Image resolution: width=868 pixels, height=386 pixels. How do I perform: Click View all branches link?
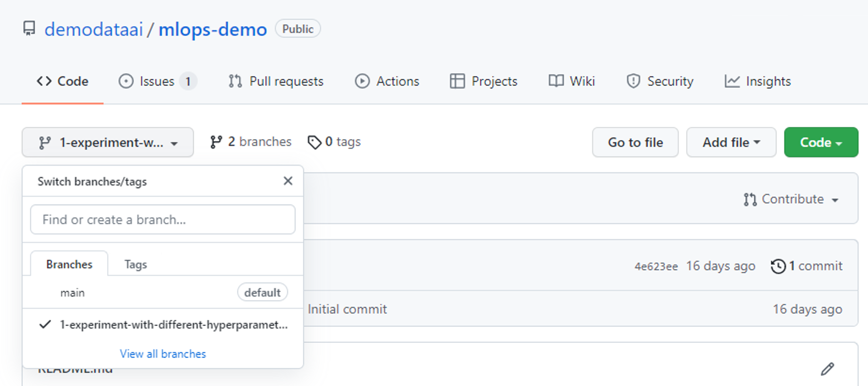click(163, 353)
